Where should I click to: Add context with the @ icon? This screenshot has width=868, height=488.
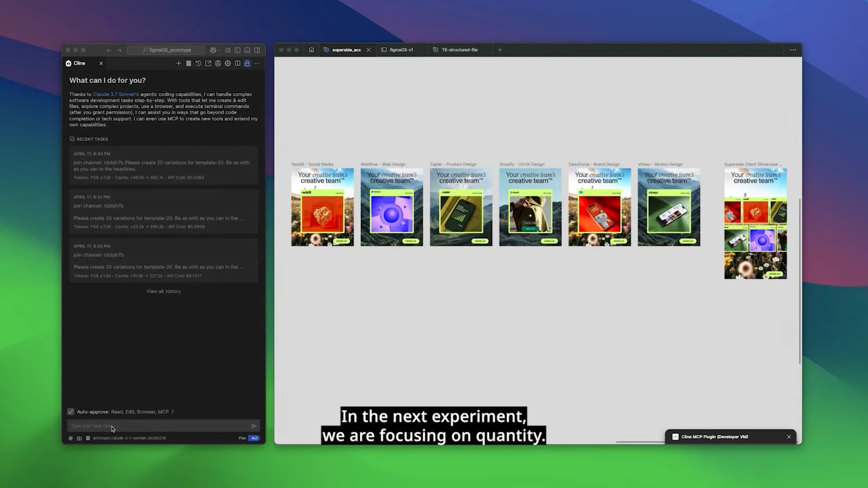click(x=71, y=438)
